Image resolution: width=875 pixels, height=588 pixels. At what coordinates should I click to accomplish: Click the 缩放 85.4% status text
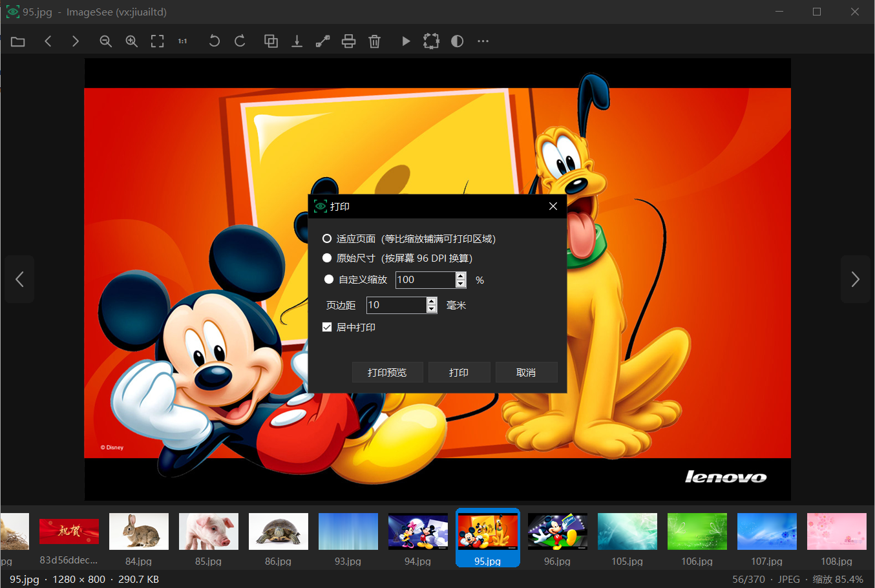point(838,580)
